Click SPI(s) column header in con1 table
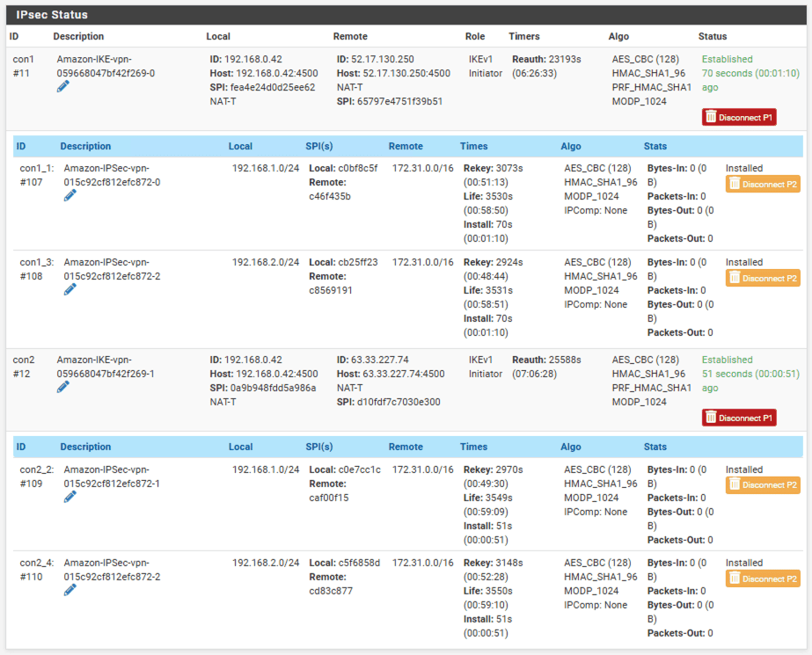 click(319, 147)
